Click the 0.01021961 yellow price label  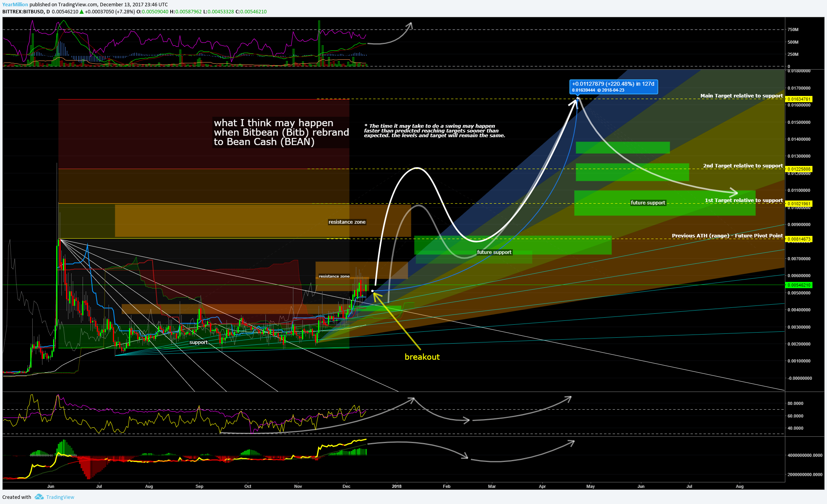[x=798, y=204]
